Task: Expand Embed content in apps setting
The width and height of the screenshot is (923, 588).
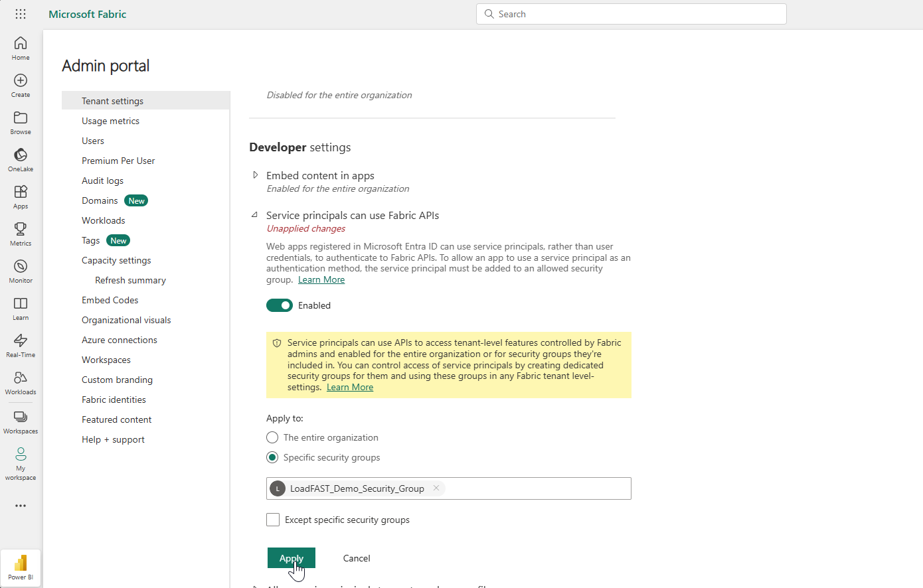Action: click(256, 175)
